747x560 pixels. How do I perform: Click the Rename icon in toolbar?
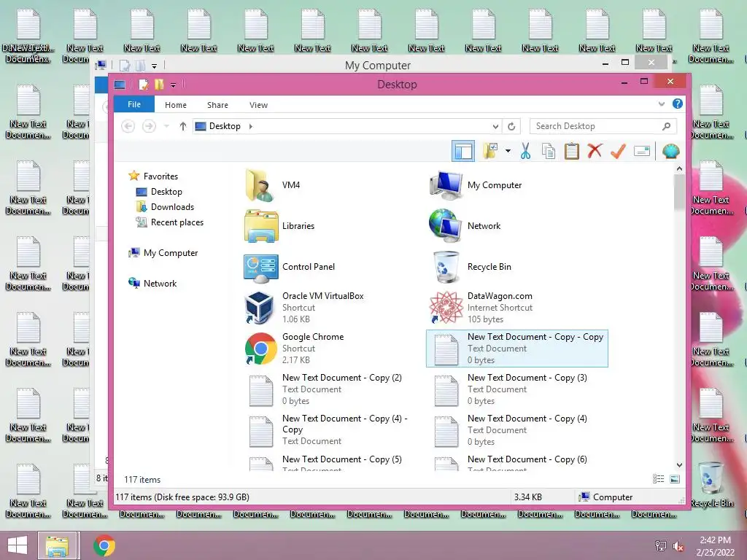pos(642,152)
